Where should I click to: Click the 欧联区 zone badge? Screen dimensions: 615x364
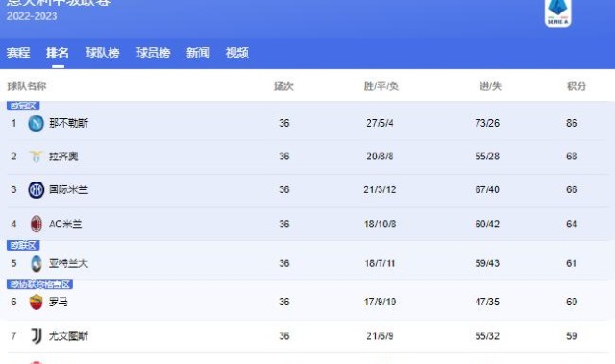[23, 245]
